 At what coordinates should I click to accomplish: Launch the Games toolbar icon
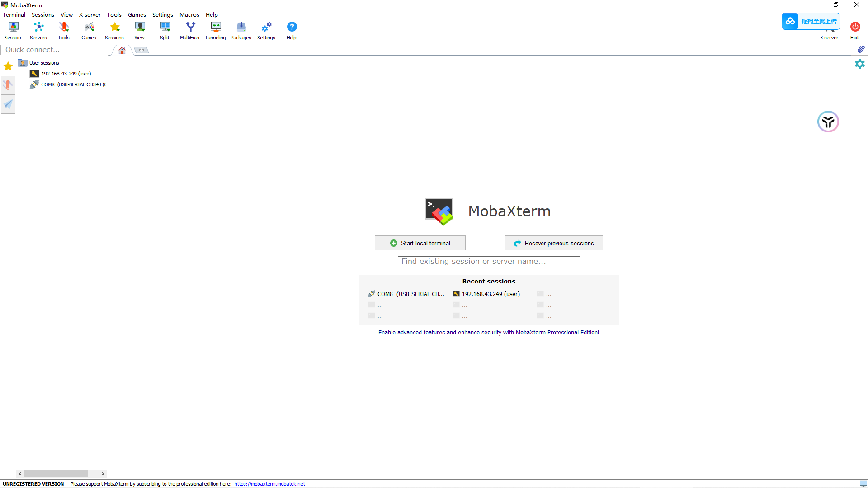pyautogui.click(x=89, y=31)
